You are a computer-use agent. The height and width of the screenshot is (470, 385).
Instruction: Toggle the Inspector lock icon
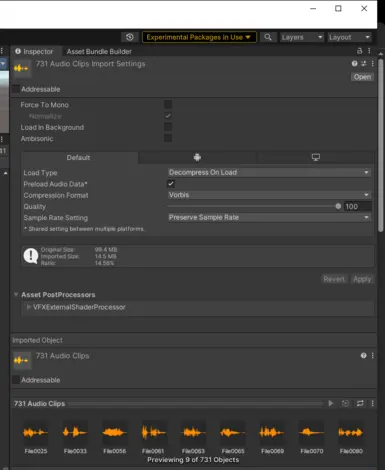click(x=359, y=51)
